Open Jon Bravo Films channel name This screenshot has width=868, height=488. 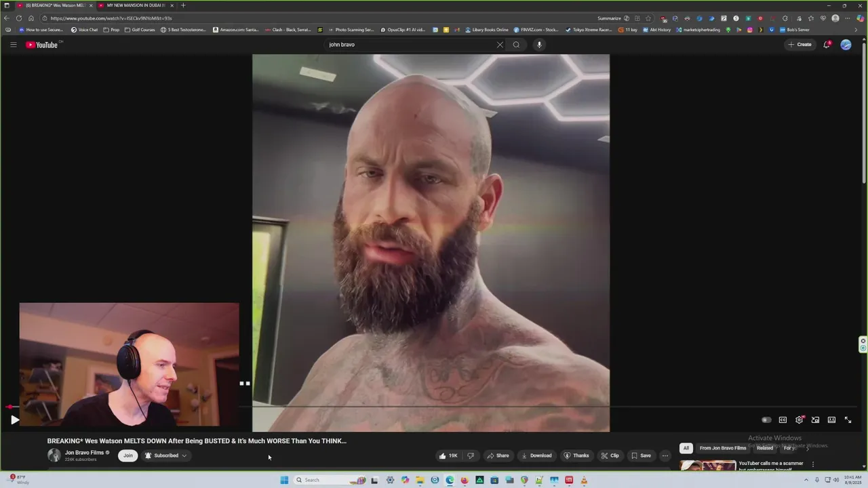pos(84,453)
